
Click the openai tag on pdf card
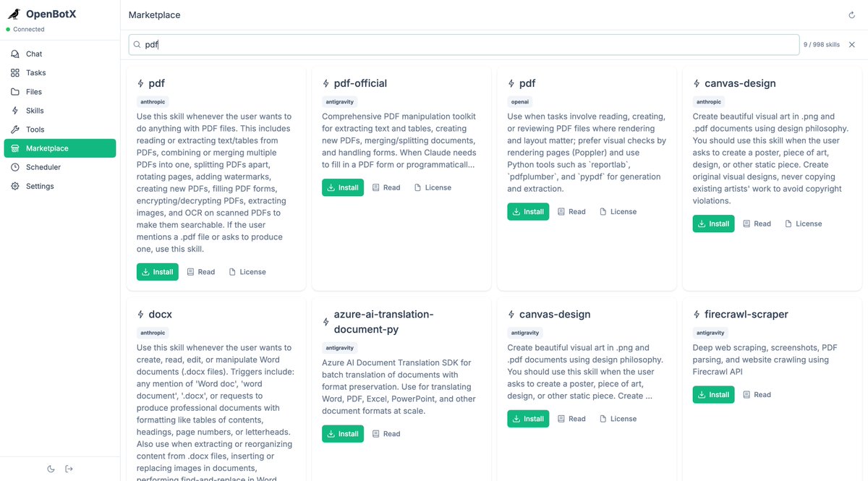520,102
